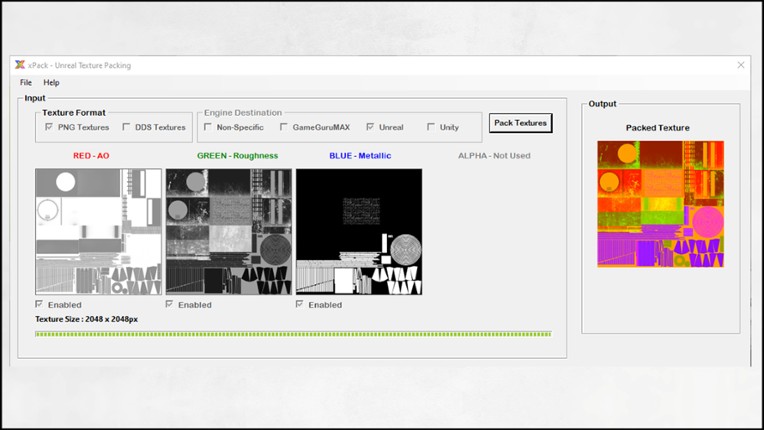Open the Help menu
The width and height of the screenshot is (764, 430).
coord(51,83)
